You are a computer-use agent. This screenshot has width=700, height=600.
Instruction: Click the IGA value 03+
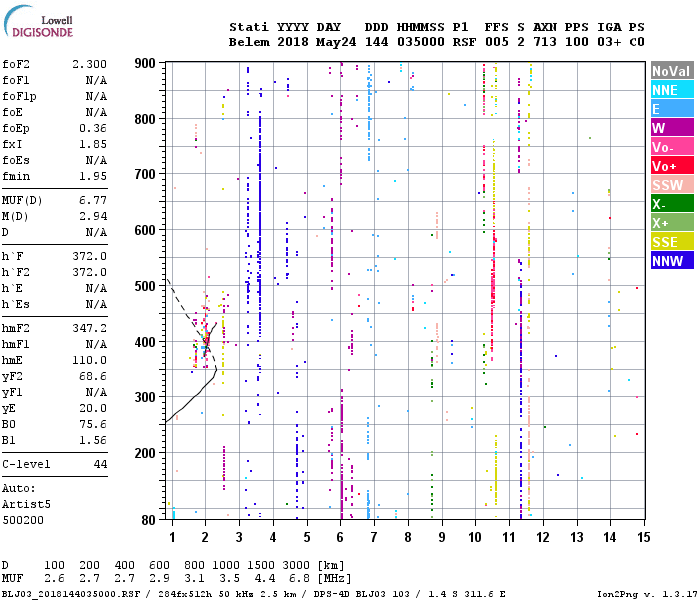click(x=609, y=42)
